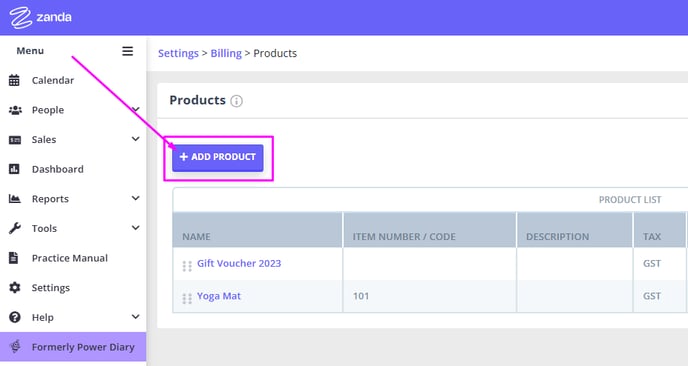
Task: Expand the Help submenu chevron
Action: click(x=136, y=317)
